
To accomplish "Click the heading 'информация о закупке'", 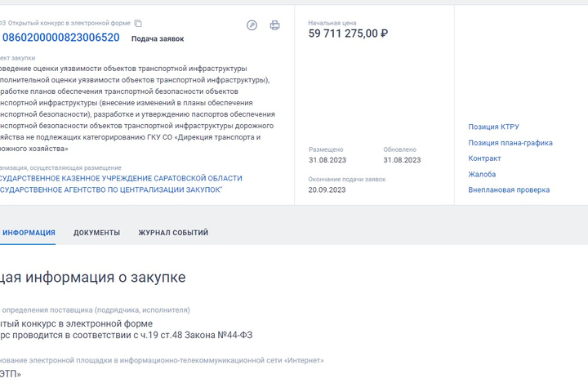I will click(92, 277).
